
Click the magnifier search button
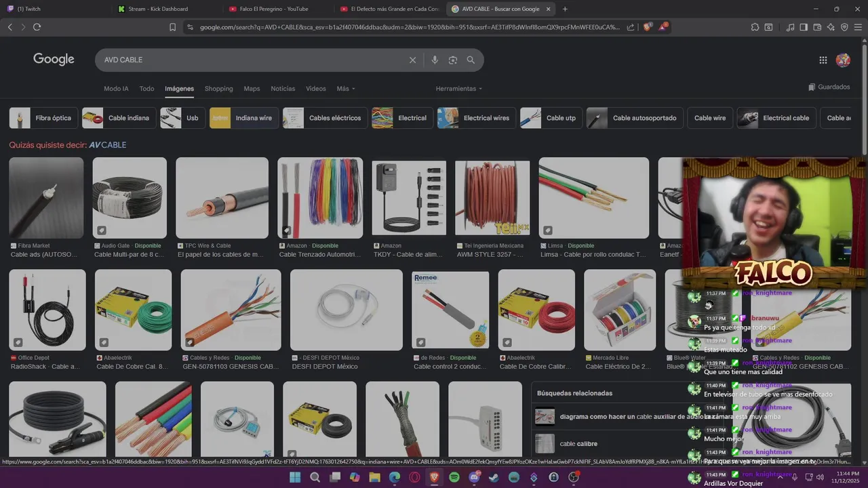(x=471, y=60)
